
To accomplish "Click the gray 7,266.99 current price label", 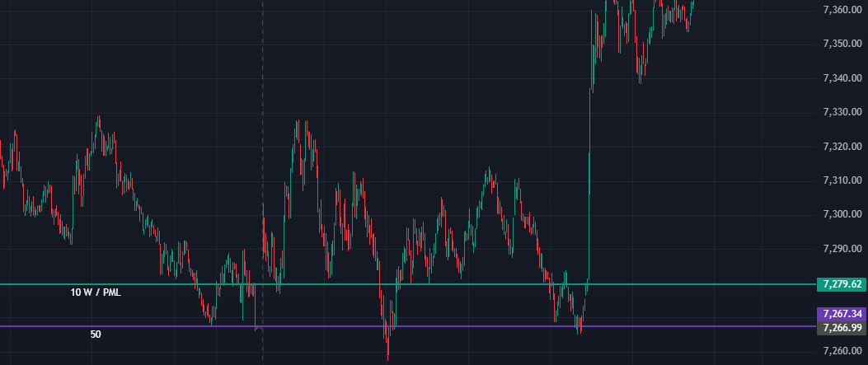I will (x=842, y=328).
